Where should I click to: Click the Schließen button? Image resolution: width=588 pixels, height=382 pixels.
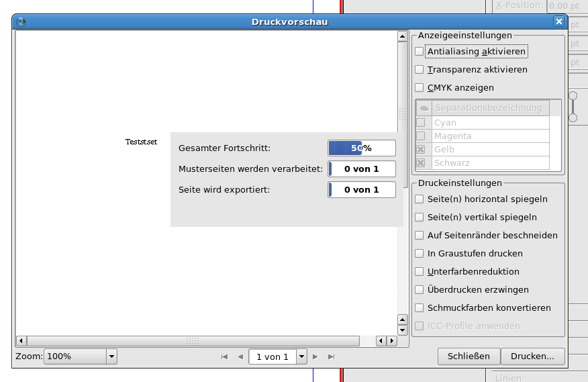pos(469,356)
